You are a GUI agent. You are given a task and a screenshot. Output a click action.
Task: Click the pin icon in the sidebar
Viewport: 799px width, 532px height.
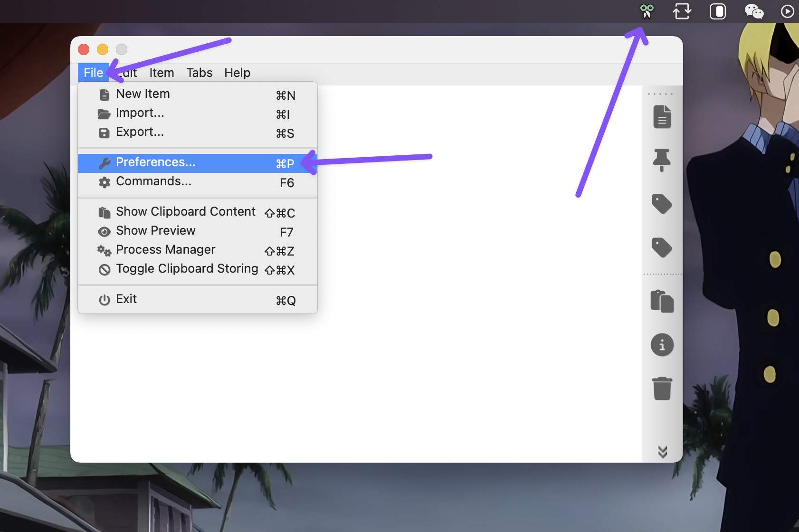click(x=662, y=160)
